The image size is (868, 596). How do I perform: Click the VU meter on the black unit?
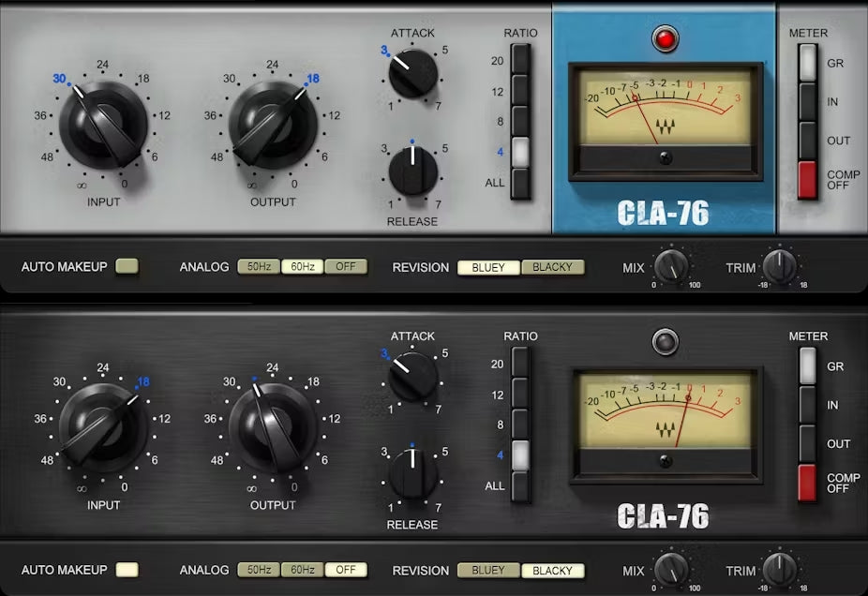[665, 412]
